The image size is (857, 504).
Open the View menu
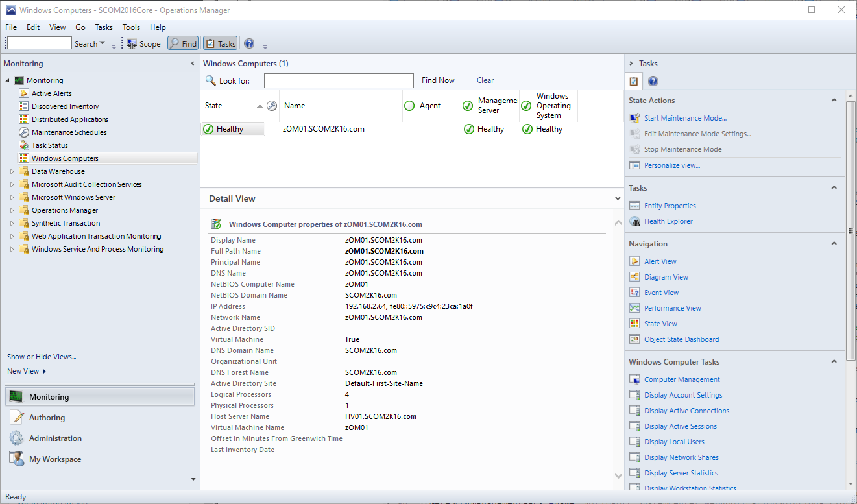tap(58, 27)
